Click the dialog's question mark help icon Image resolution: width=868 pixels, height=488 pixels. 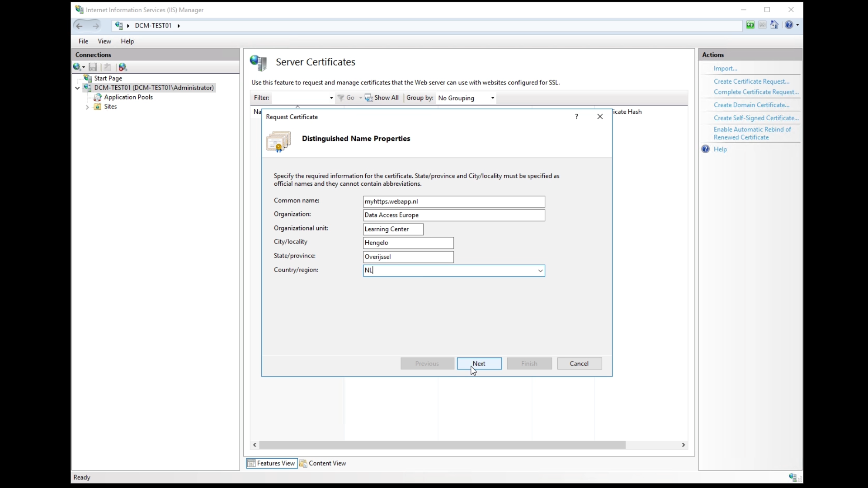(576, 117)
